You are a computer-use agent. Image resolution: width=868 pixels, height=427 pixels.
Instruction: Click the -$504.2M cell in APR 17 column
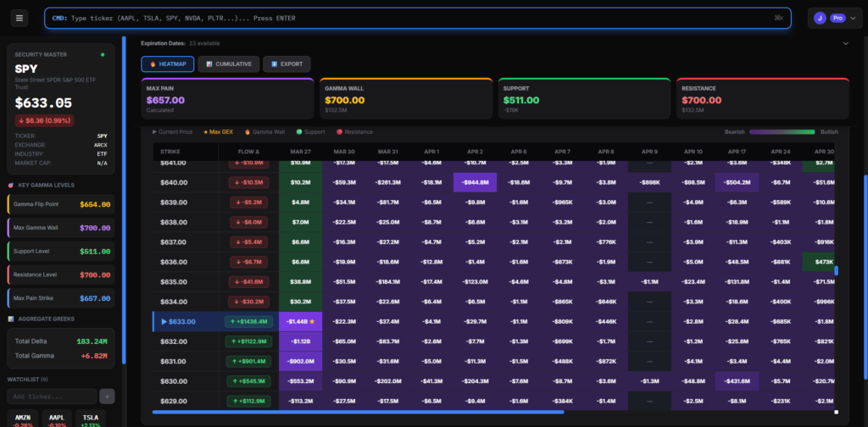pos(737,182)
